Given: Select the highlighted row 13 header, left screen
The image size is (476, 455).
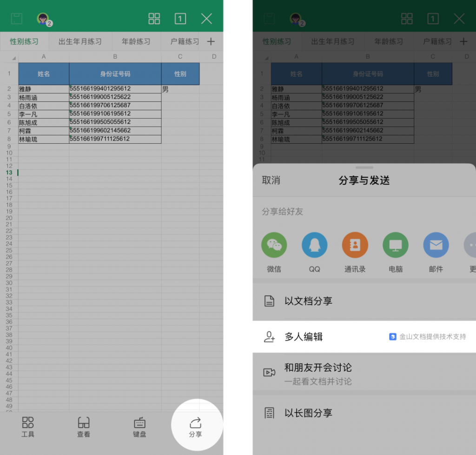Looking at the screenshot, I should [x=9, y=173].
